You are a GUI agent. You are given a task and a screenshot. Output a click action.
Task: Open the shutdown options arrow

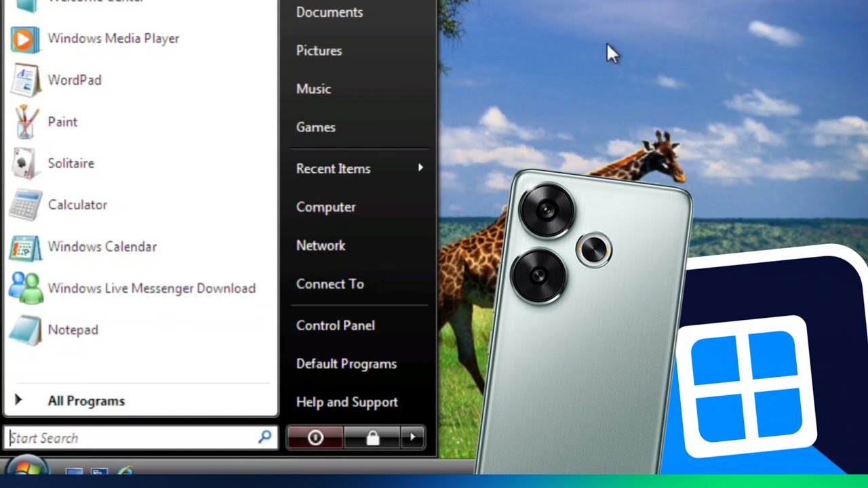(412, 438)
